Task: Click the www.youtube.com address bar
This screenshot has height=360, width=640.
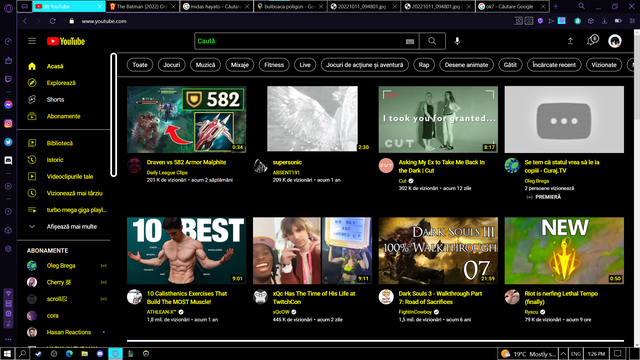Action: (x=104, y=21)
